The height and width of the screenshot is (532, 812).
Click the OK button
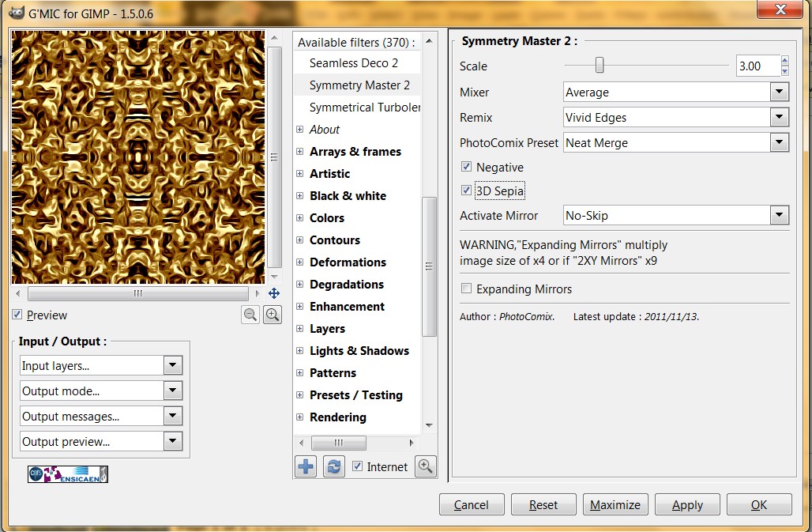click(x=759, y=504)
